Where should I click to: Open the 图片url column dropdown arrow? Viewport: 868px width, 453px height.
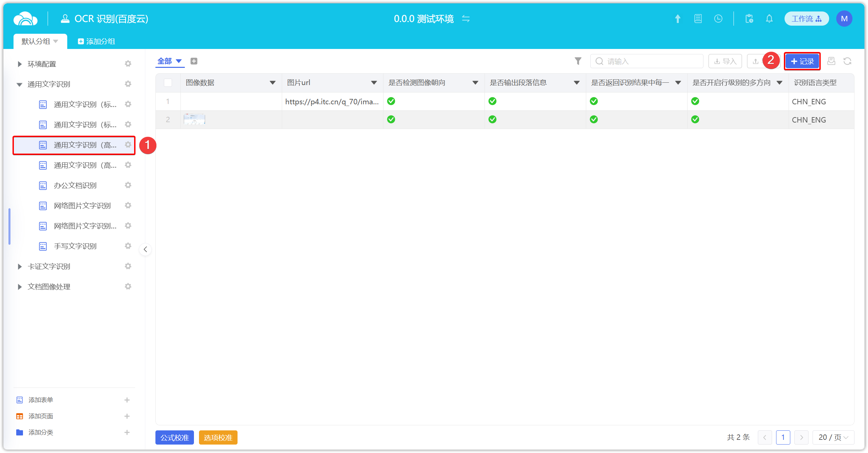(x=374, y=83)
